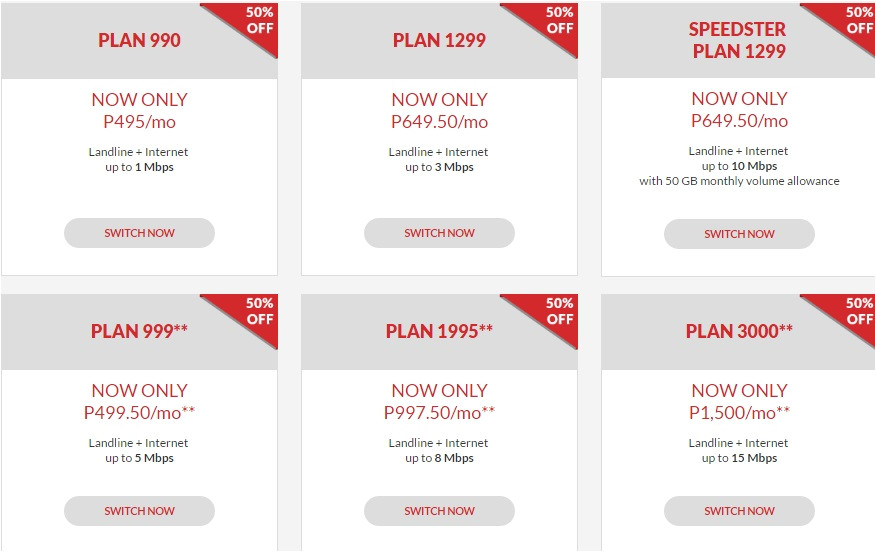
Task: Select the SPEEDSTER PLAN 1299 title
Action: click(739, 41)
